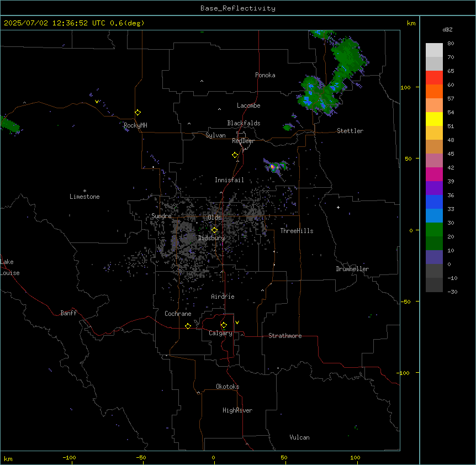Click the Banff label

pos(68,313)
